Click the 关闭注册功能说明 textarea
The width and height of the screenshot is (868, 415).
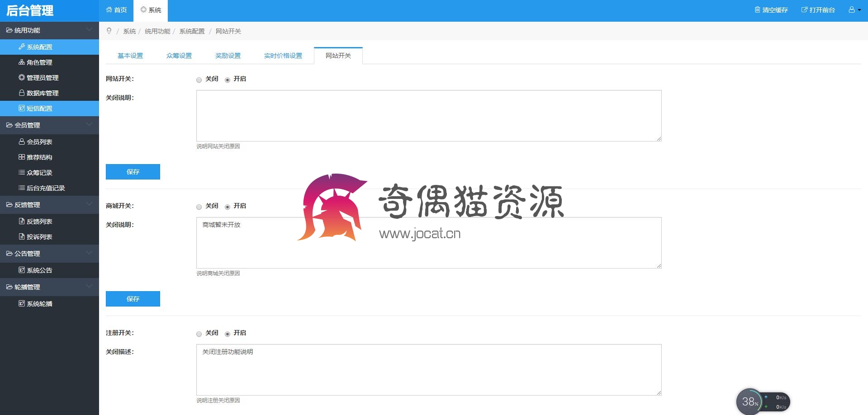point(429,370)
